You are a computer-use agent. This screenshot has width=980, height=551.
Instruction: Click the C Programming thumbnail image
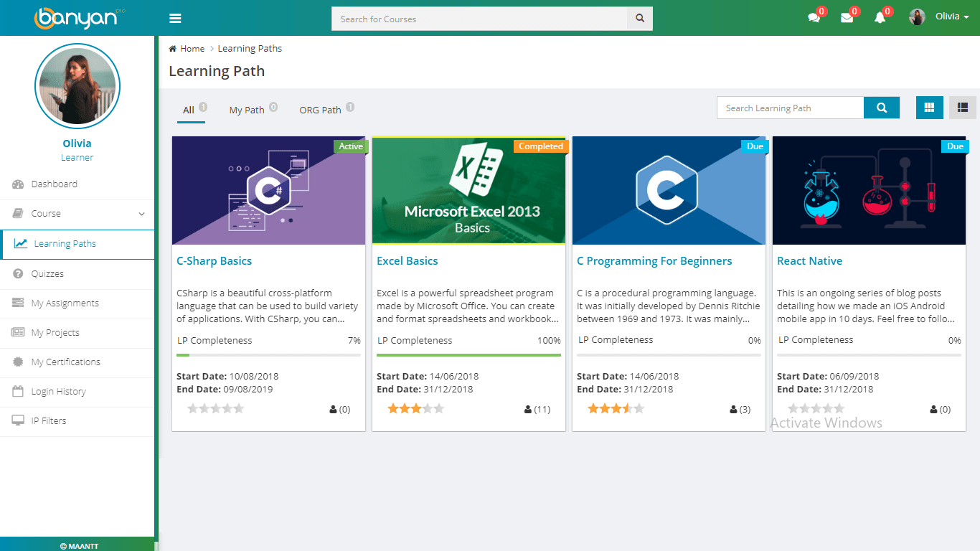669,190
